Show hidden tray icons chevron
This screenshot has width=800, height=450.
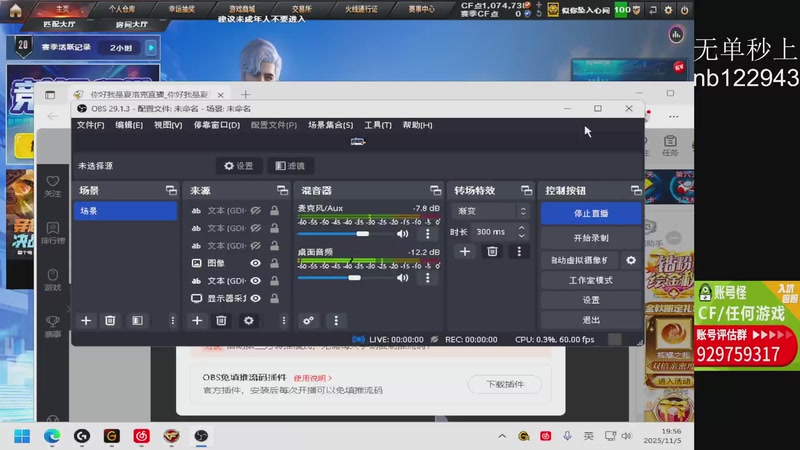[x=502, y=436]
